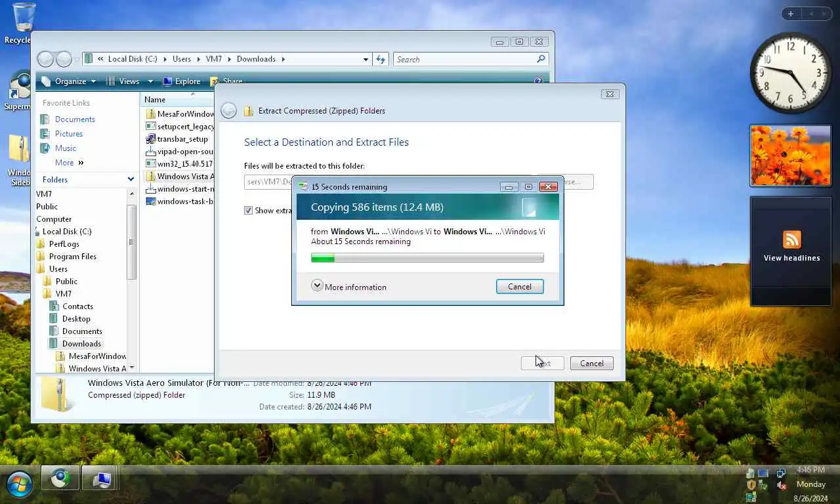Select Computer in folder tree
The height and width of the screenshot is (504, 840).
[x=54, y=219]
